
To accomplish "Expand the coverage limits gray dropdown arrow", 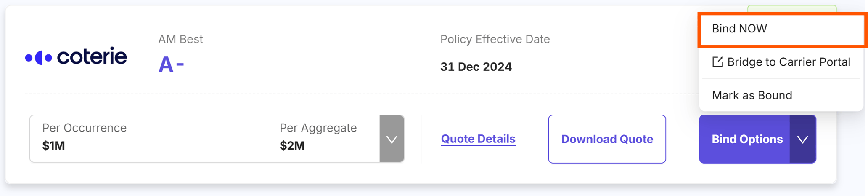I will click(392, 139).
